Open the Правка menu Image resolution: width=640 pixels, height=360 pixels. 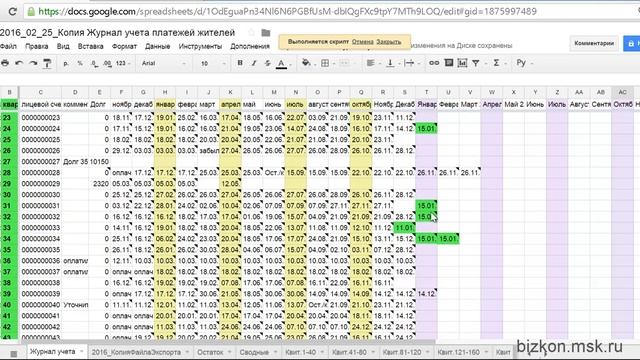37,46
